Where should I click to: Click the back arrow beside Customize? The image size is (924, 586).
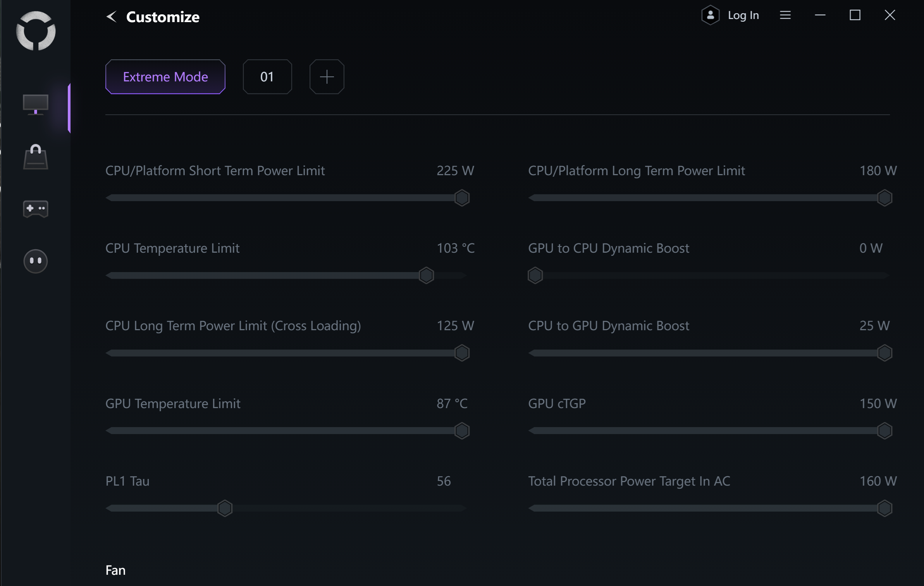[x=112, y=17]
